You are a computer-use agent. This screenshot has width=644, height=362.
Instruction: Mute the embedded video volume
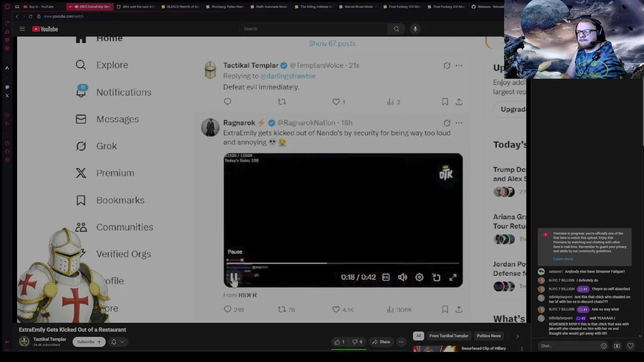403,277
